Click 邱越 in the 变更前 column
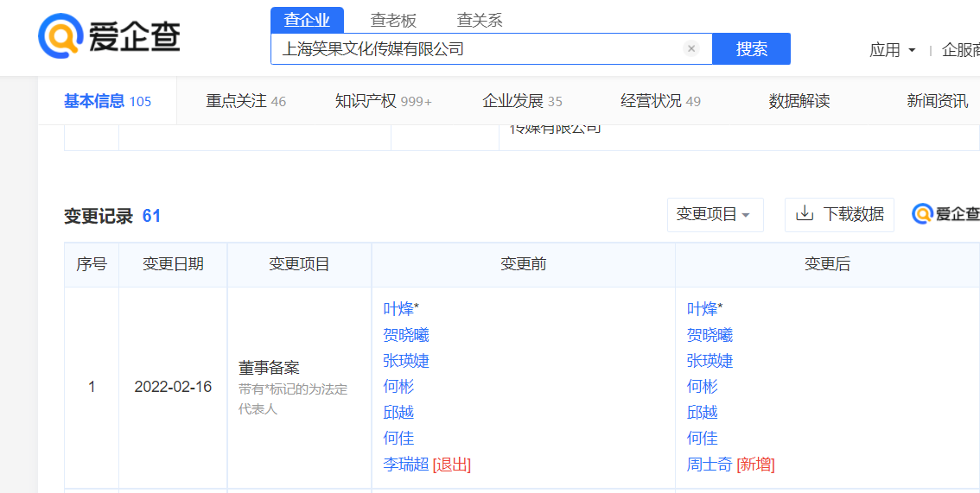 click(398, 413)
